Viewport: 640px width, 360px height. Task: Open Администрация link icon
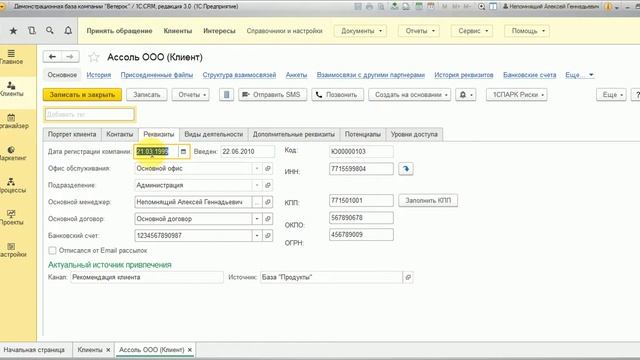268,185
